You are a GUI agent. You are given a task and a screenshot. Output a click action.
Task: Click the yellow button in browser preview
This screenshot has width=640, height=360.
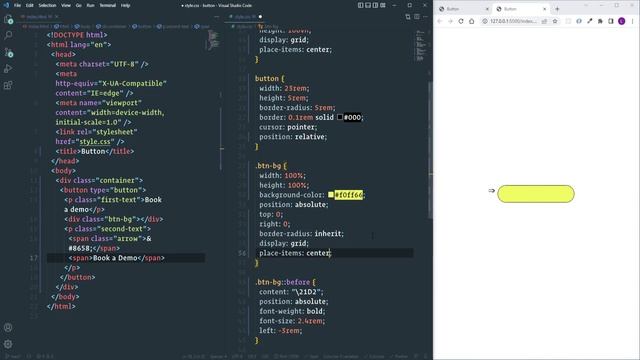coord(536,194)
